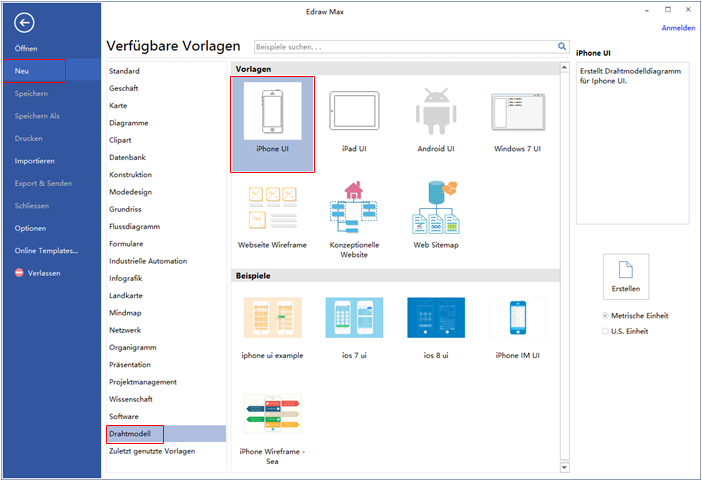Screen dimensions: 702x481
Task: Select the Diagramme category
Action: 128,123
